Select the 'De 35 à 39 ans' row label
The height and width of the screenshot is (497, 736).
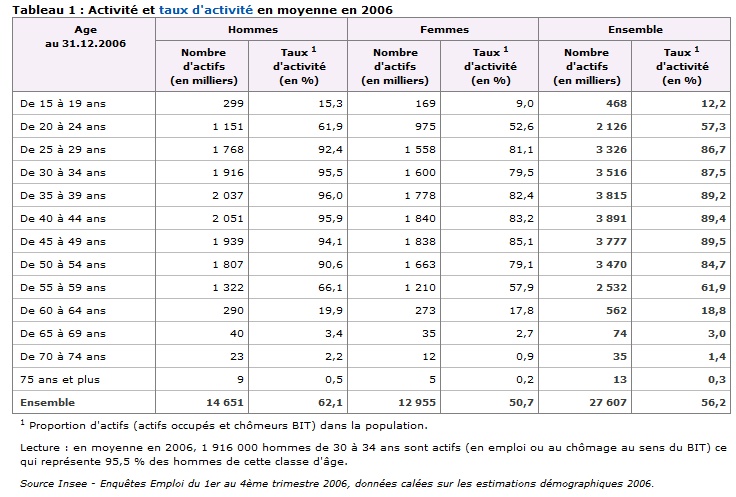point(63,196)
